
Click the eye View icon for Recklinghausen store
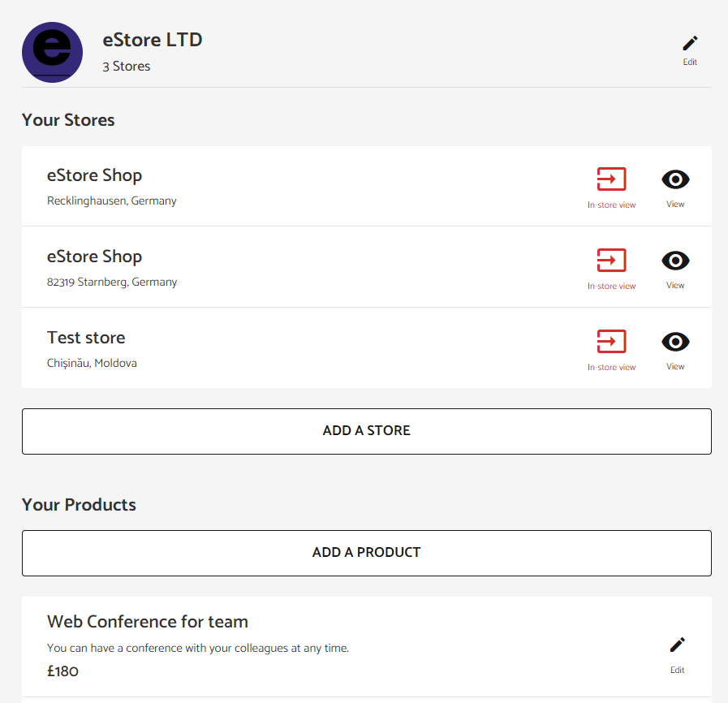point(675,188)
